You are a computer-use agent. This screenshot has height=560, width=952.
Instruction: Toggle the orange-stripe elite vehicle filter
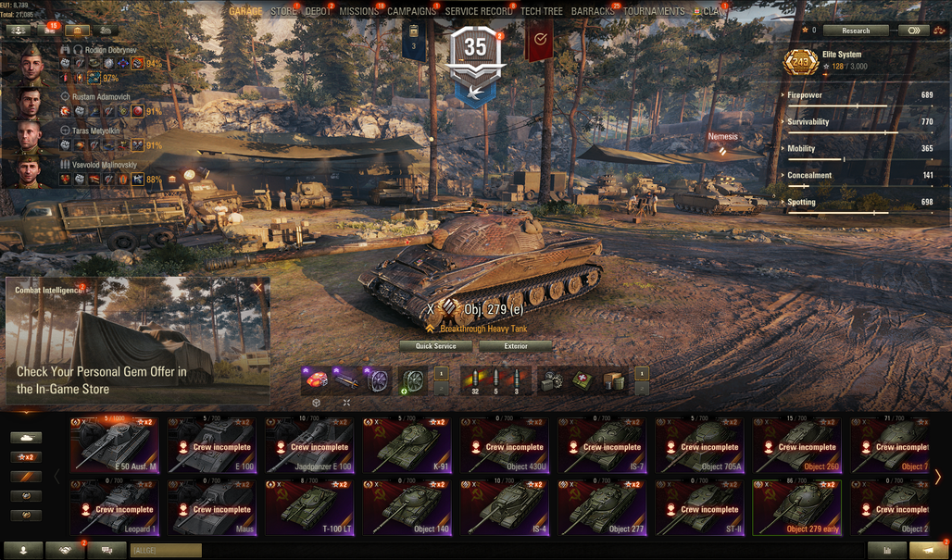pyautogui.click(x=26, y=477)
